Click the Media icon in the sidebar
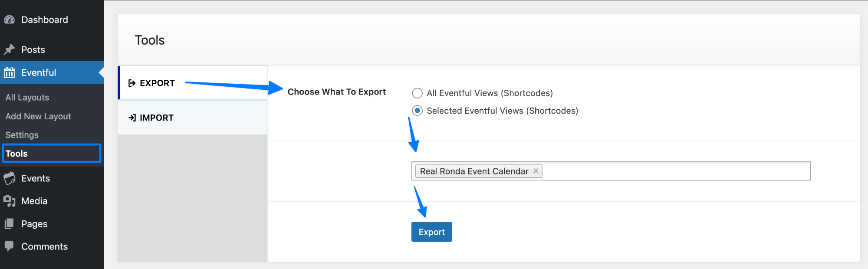The image size is (868, 269). pos(10,200)
